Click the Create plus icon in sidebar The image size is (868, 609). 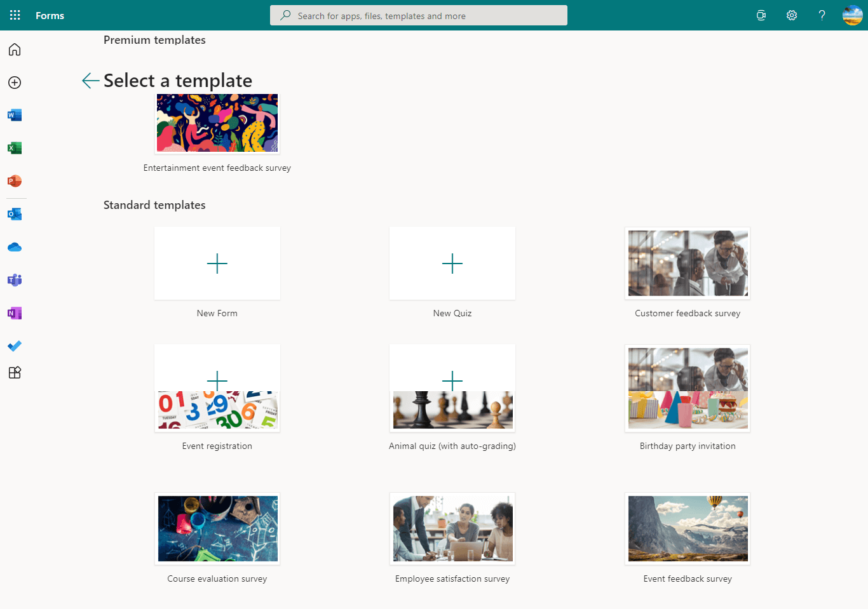[x=15, y=83]
